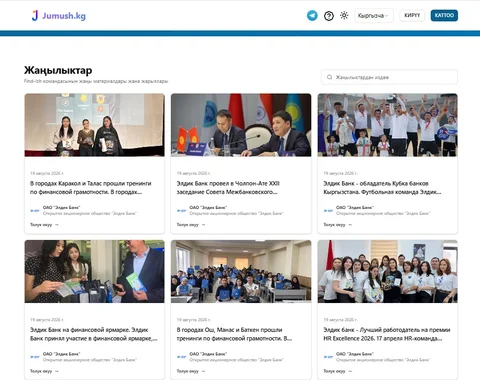This screenshot has height=380, width=480.
Task: Click the КИРҮҮ login button
Action: click(412, 15)
